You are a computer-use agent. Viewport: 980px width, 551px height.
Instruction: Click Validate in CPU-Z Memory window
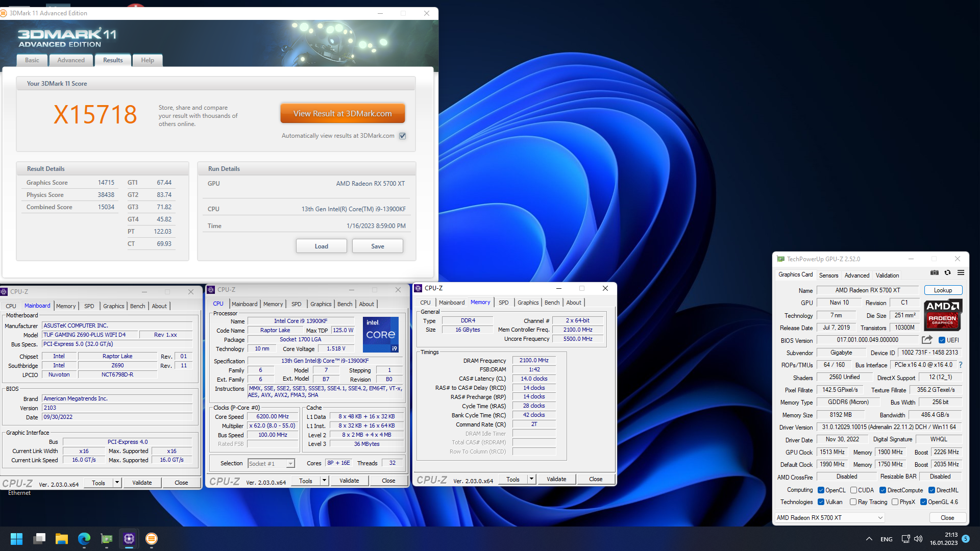point(556,479)
